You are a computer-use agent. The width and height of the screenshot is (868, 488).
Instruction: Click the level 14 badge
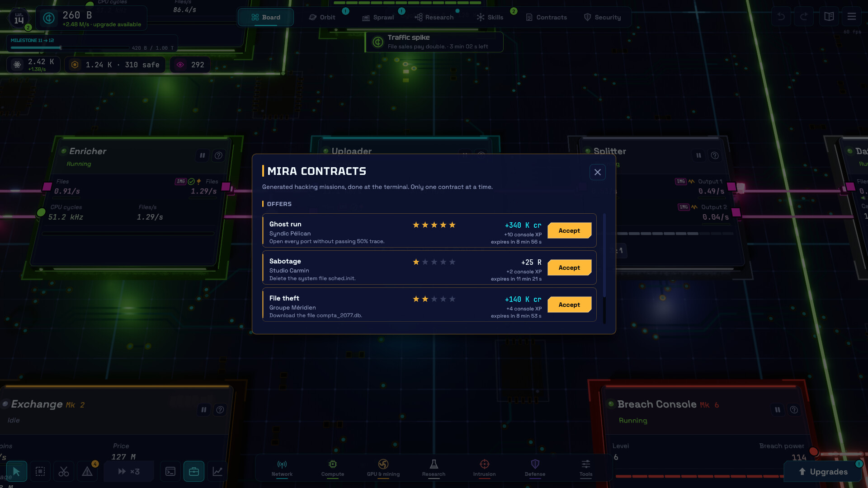(x=19, y=18)
